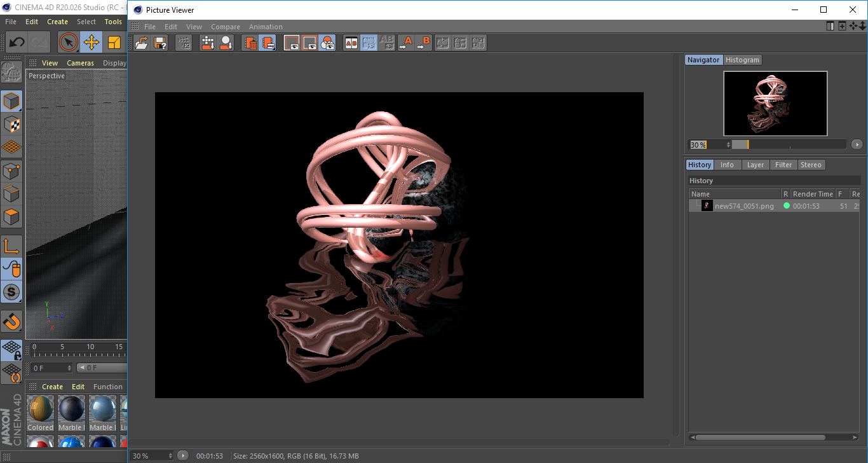
Task: Switch to the Navigator tab
Action: (703, 60)
